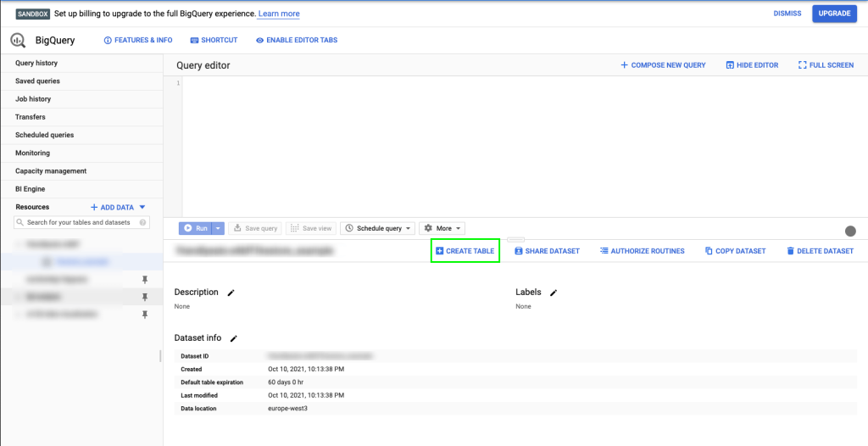Click the Upgrade button
The image size is (868, 446).
[x=834, y=14]
